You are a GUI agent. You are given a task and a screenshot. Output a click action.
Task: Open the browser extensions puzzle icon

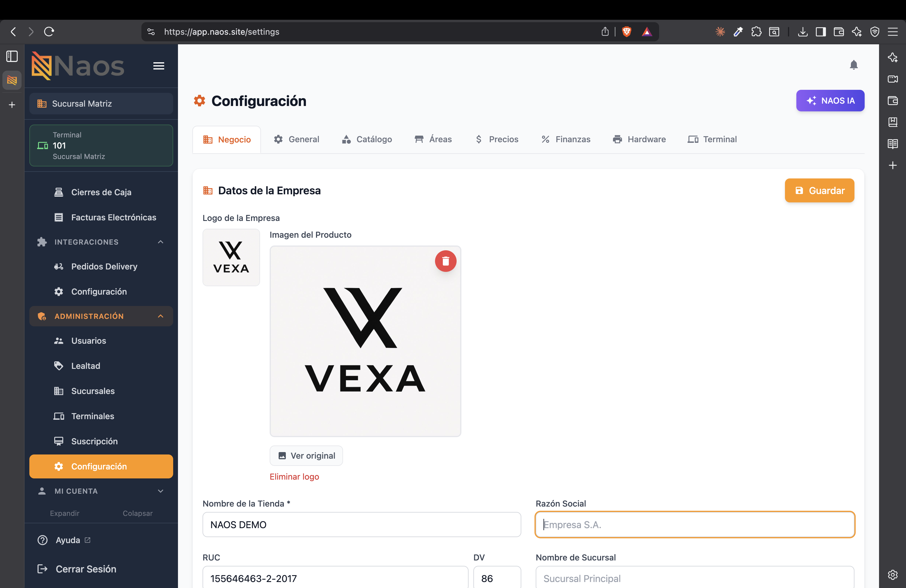(756, 31)
